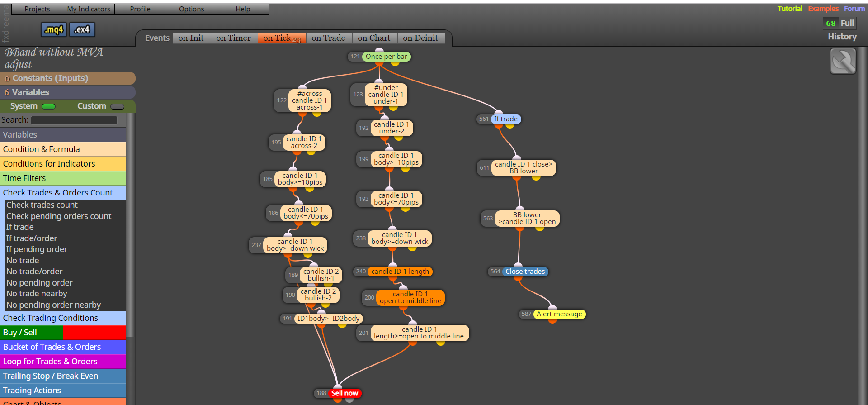This screenshot has height=405, width=868.
Task: Expand Check Trading Conditions category
Action: (x=63, y=318)
